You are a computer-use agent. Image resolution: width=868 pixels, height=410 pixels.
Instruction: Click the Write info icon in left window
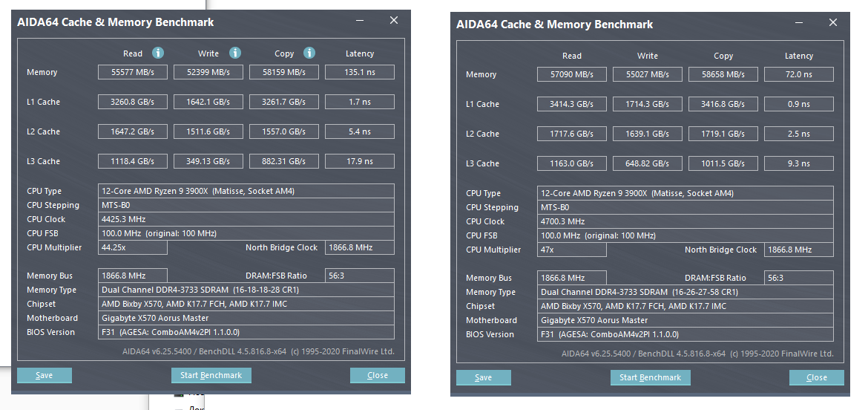(x=235, y=53)
